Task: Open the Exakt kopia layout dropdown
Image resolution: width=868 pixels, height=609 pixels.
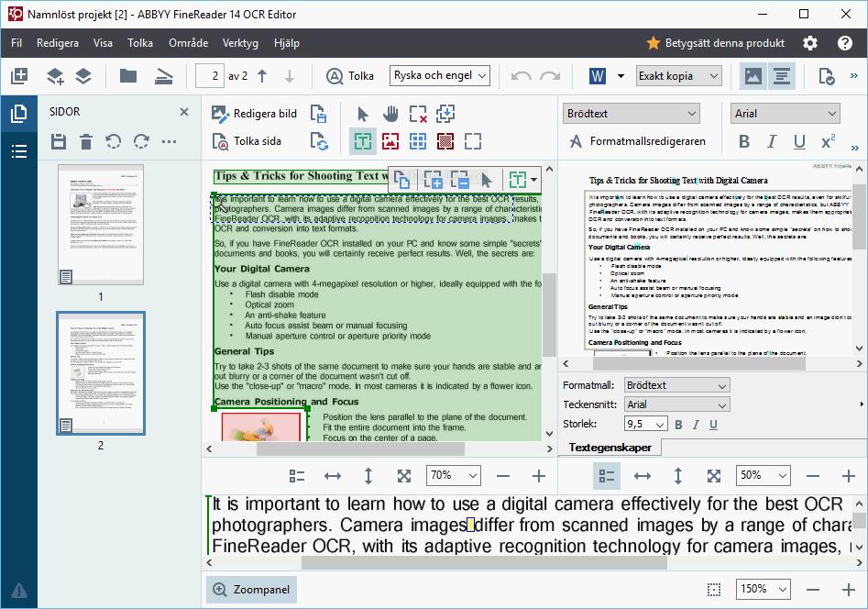Action: (x=678, y=76)
